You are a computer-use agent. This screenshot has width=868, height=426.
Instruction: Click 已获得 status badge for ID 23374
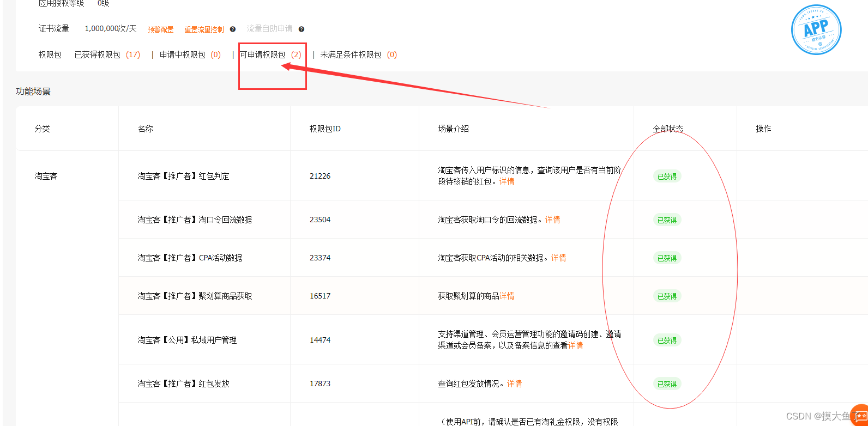tap(667, 258)
